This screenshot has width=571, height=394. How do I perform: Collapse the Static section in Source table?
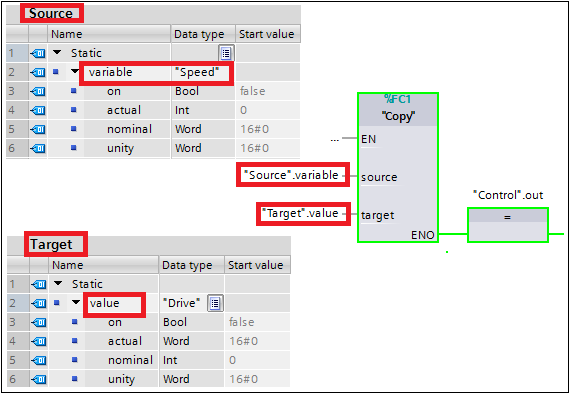(x=57, y=52)
